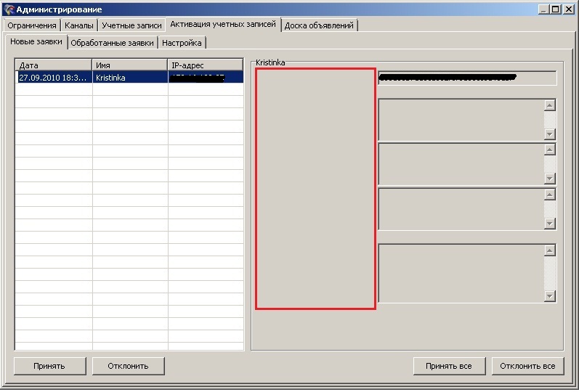Click the Отклонить все button
The image size is (579, 392).
coord(527,366)
